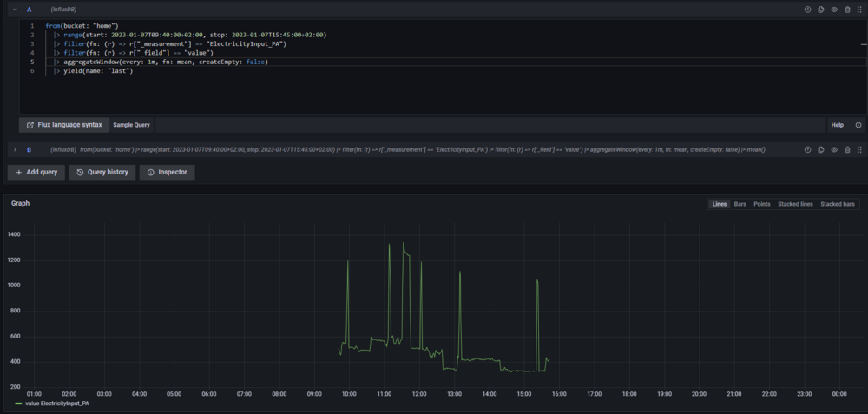Collapse query A row
The height and width of the screenshot is (414, 868).
click(x=15, y=10)
